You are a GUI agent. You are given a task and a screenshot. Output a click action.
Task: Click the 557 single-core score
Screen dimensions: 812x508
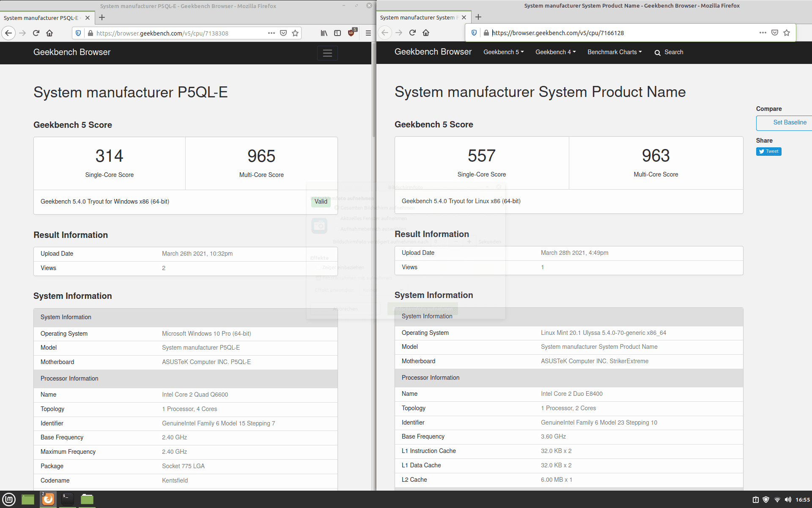click(482, 155)
